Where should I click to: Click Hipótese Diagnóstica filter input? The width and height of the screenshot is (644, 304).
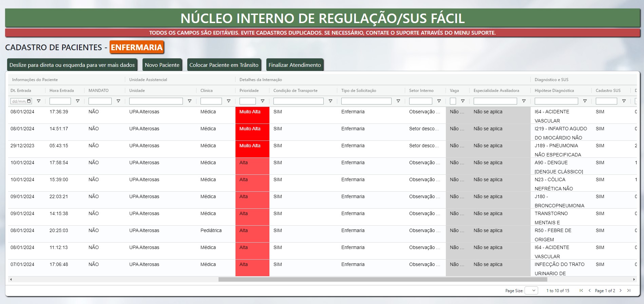click(556, 101)
